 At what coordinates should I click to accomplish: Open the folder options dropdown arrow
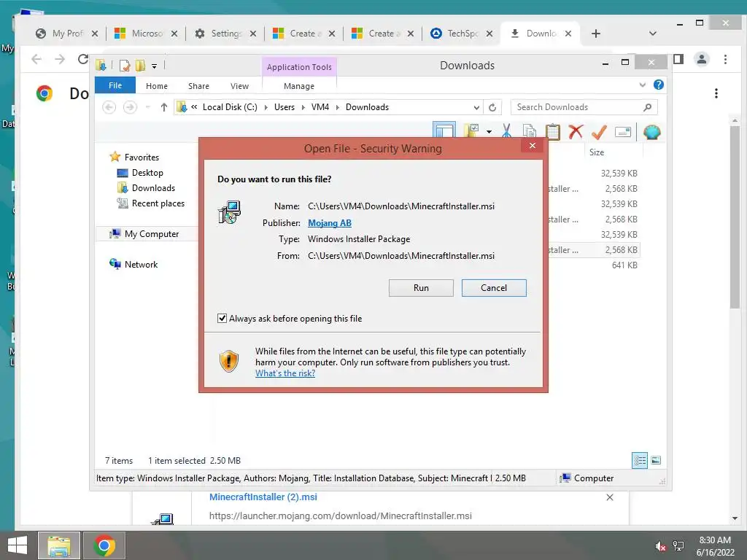pos(489,132)
